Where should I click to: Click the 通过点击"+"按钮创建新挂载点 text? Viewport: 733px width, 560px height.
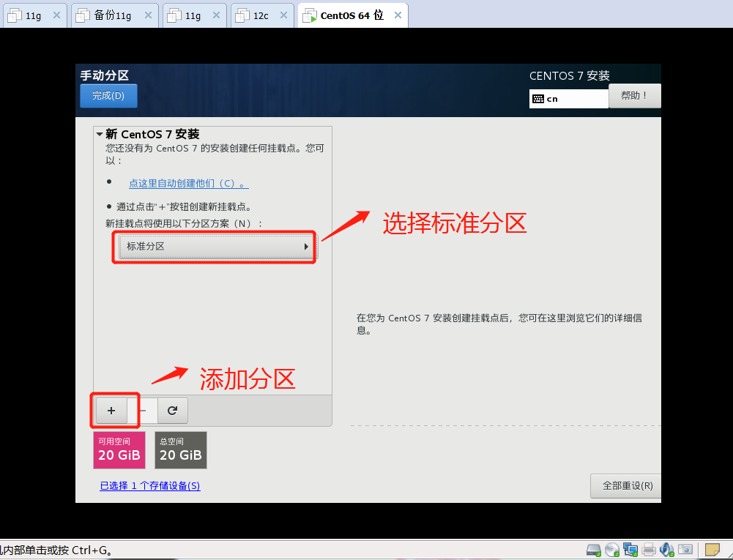point(184,206)
